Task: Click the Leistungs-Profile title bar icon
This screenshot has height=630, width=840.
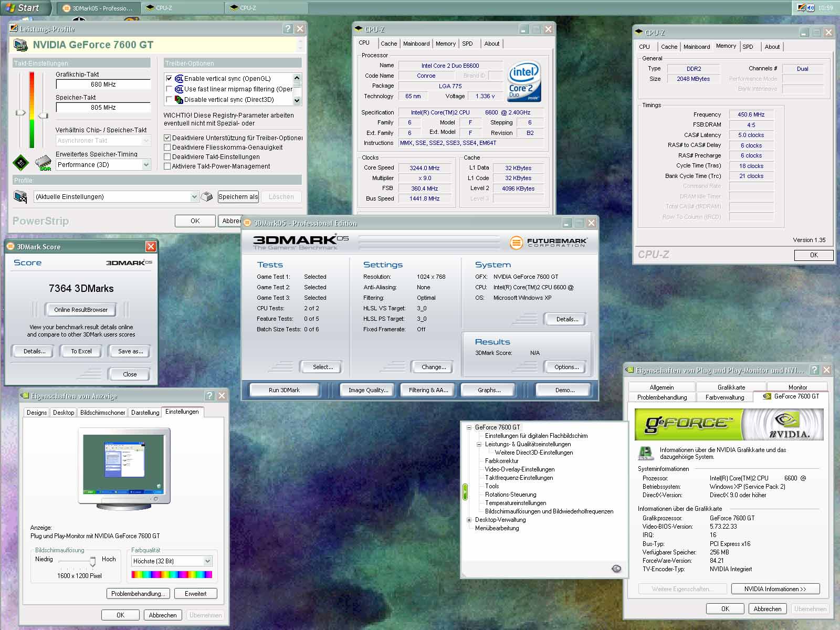Action: 14,29
